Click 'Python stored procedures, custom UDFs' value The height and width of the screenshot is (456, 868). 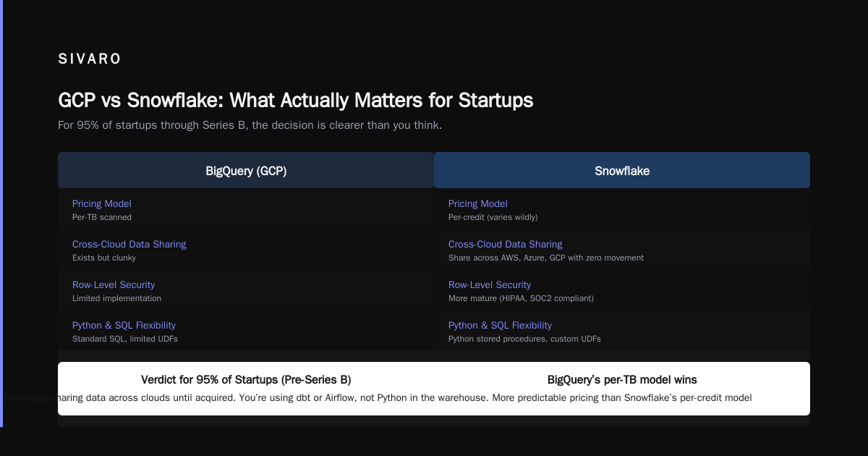pos(524,339)
